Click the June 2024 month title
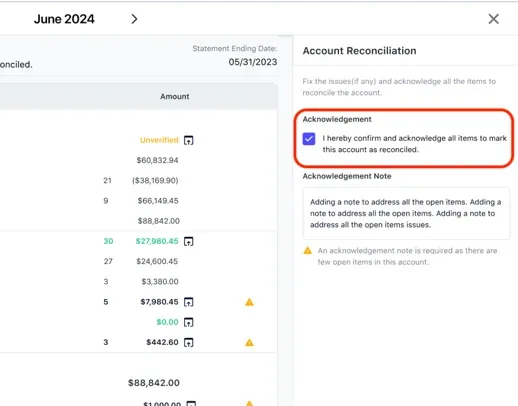Screen dimensions: 518x406 pyautogui.click(x=64, y=19)
